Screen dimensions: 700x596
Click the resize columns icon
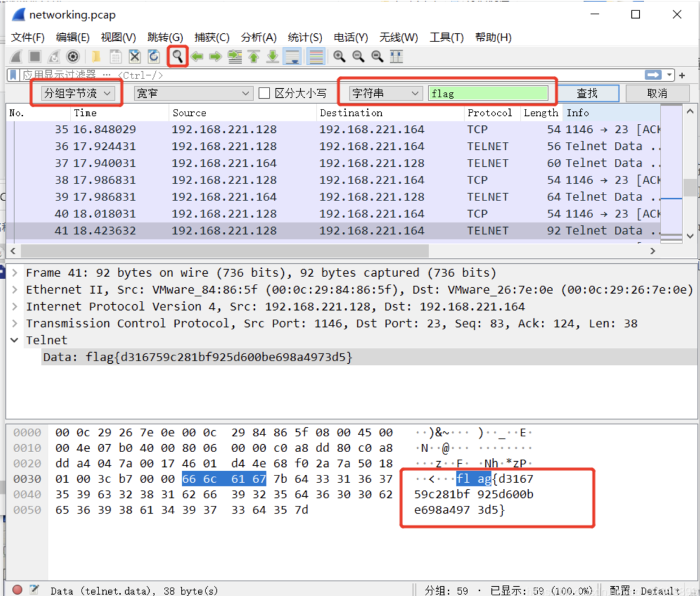(x=397, y=56)
